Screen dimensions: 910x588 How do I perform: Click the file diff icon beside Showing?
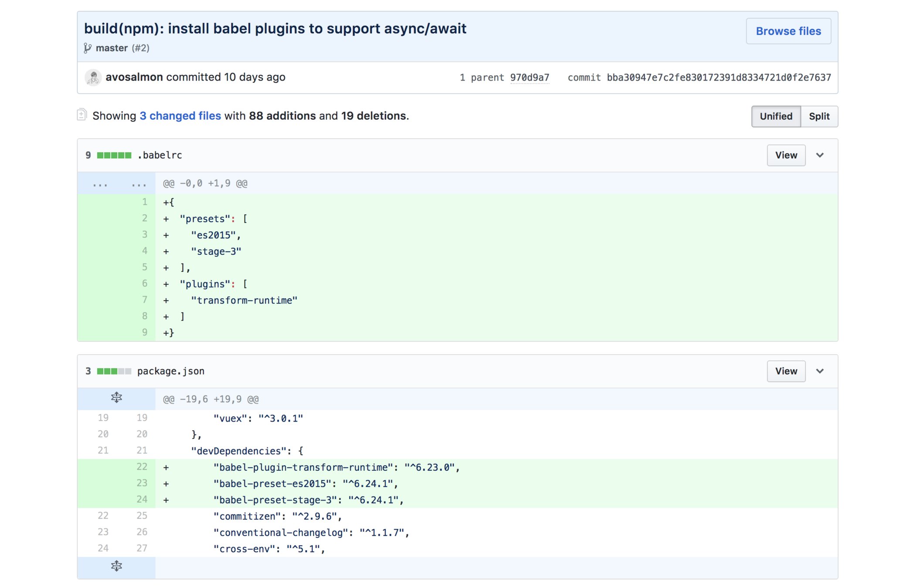click(x=82, y=115)
